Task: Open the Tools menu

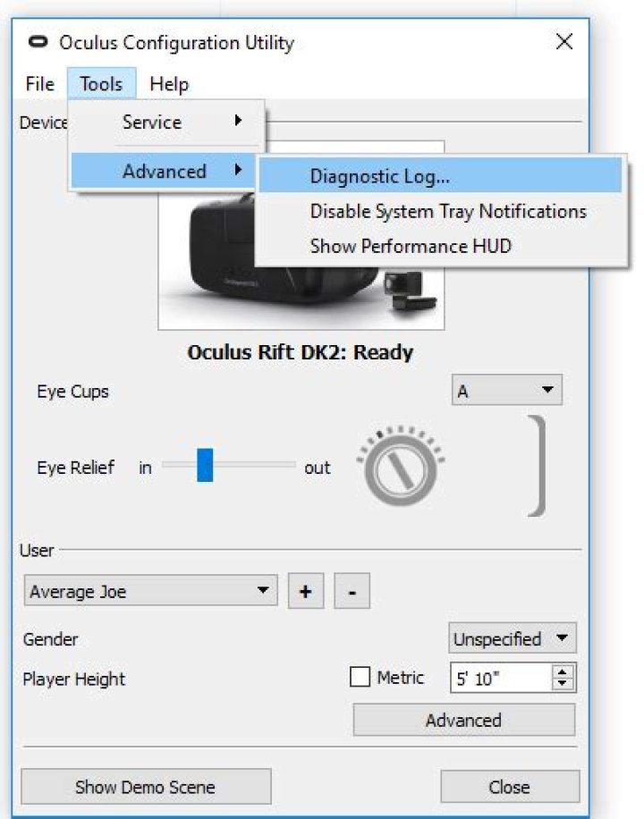Action: pos(101,83)
